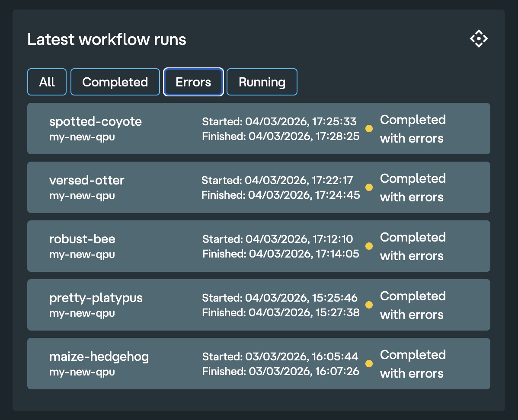Click the widget drag handle icon
Image resolution: width=518 pixels, height=420 pixels.
point(479,38)
